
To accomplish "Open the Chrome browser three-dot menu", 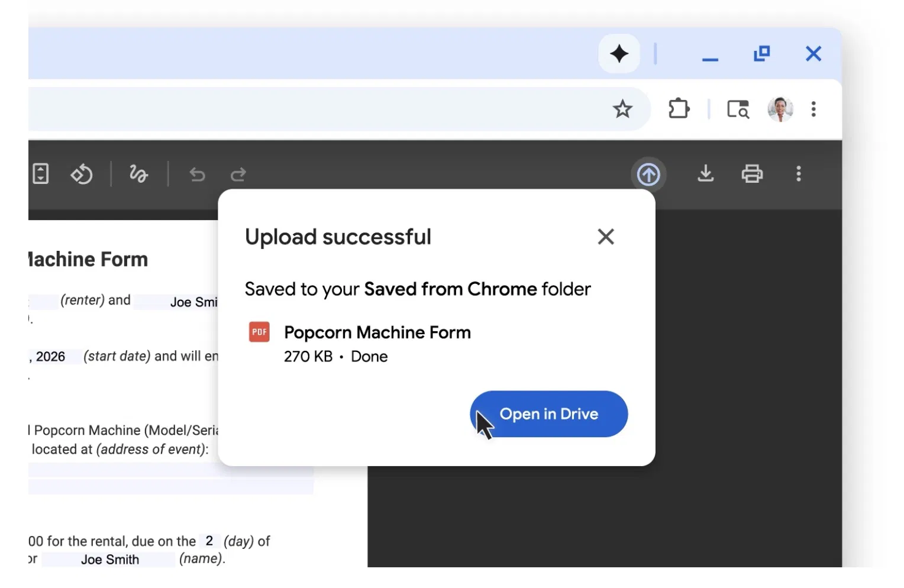I will pyautogui.click(x=814, y=109).
